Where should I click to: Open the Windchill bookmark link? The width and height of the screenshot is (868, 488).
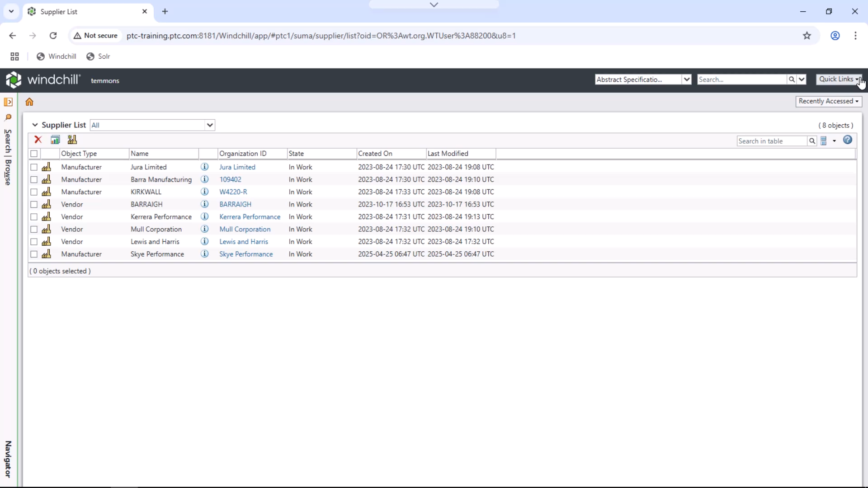click(57, 56)
